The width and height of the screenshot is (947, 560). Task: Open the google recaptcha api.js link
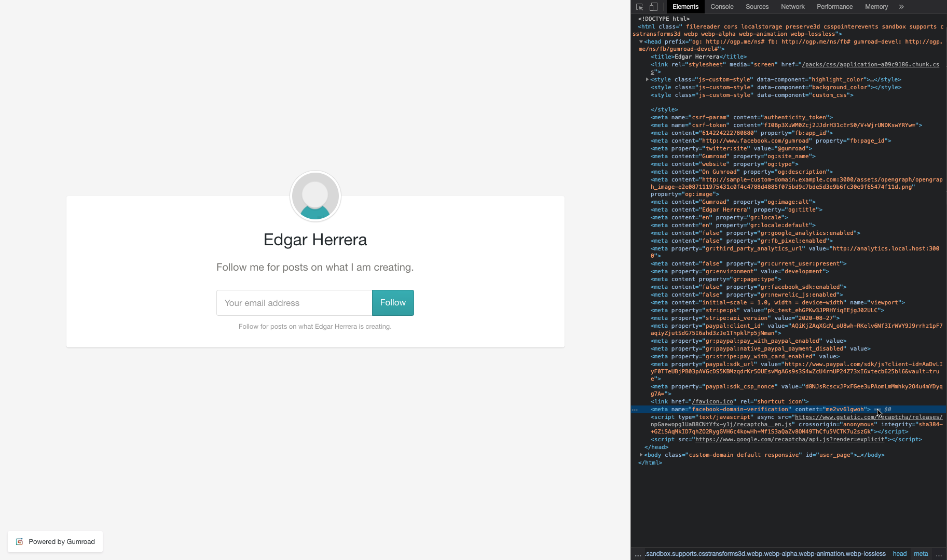pyautogui.click(x=789, y=439)
